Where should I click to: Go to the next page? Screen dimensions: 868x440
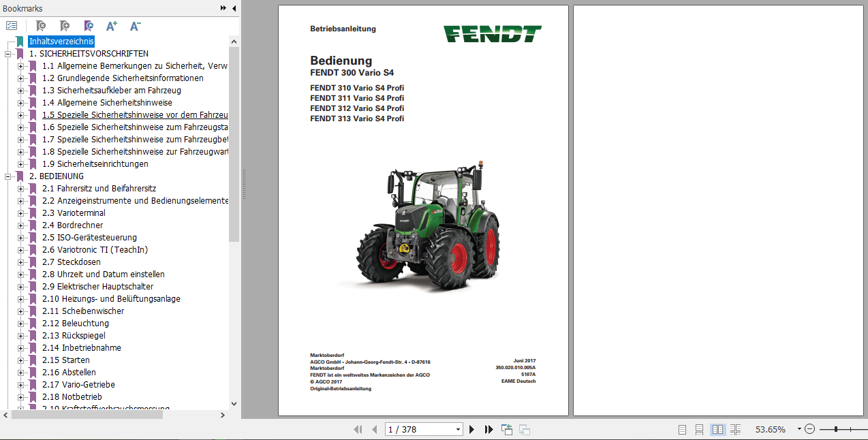[x=471, y=429]
